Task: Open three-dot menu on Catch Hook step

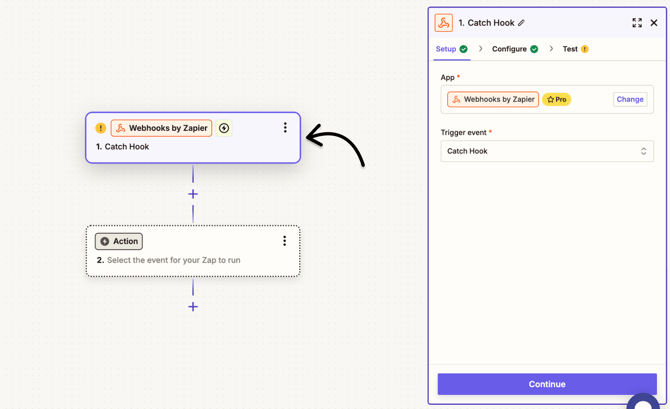Action: [x=285, y=127]
